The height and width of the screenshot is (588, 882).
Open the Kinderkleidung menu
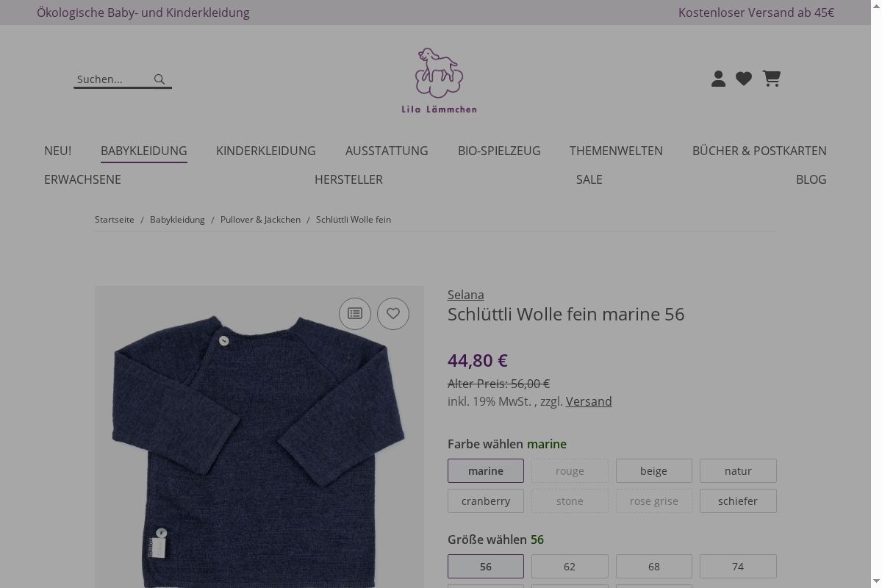coord(266,151)
